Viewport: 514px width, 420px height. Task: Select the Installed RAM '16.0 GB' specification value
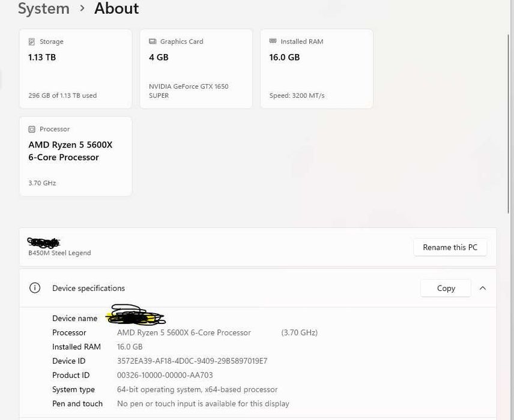(x=130, y=347)
